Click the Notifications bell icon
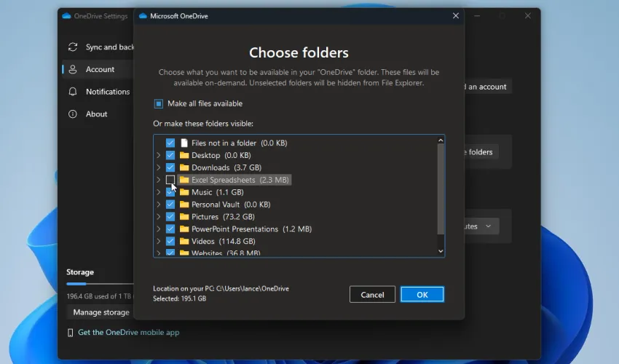 click(73, 92)
